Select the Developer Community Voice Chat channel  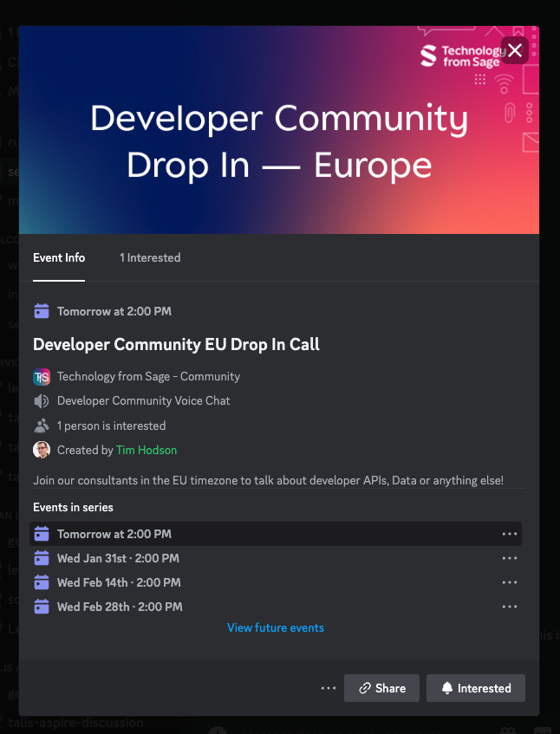pyautogui.click(x=143, y=400)
